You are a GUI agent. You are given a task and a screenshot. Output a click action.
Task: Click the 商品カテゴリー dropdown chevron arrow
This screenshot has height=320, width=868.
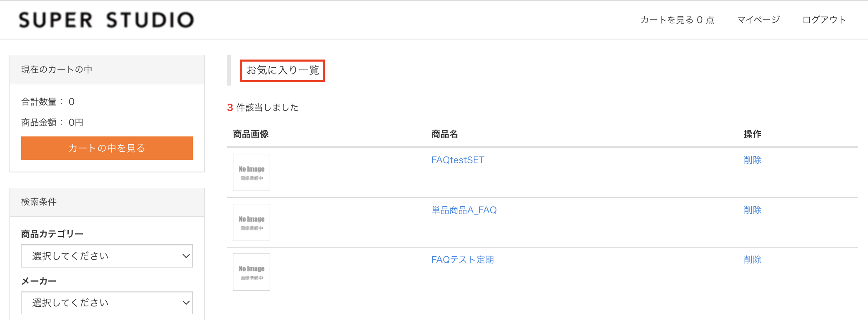coord(186,256)
